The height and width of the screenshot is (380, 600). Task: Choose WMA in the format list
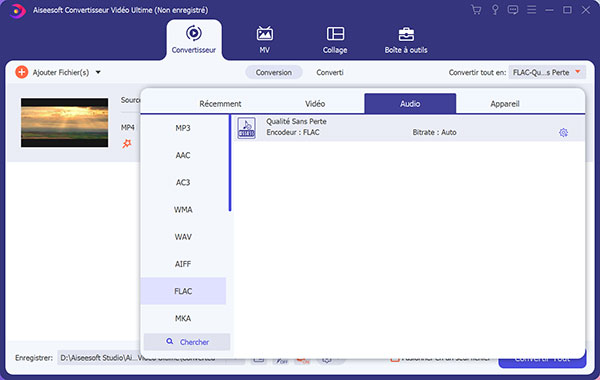(183, 210)
